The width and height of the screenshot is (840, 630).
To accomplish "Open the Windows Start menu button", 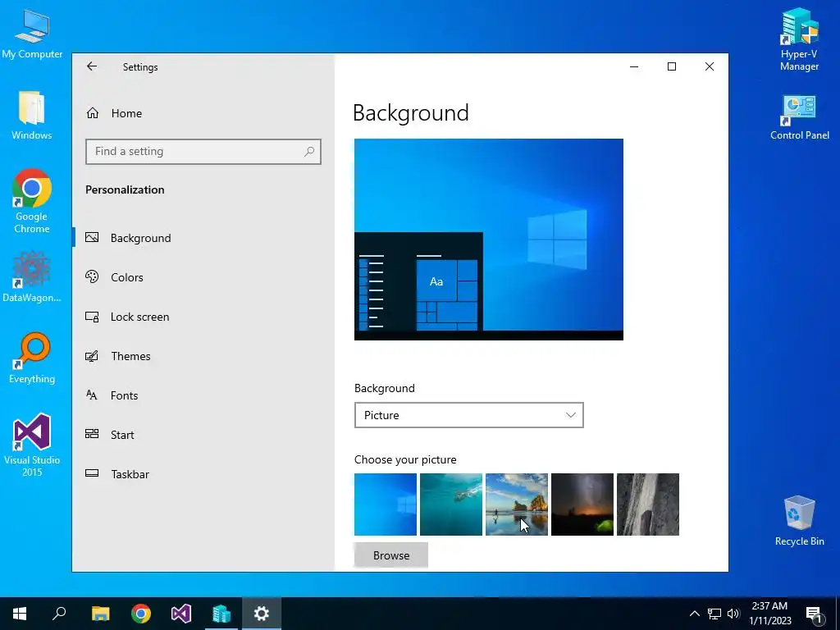I will click(x=20, y=614).
